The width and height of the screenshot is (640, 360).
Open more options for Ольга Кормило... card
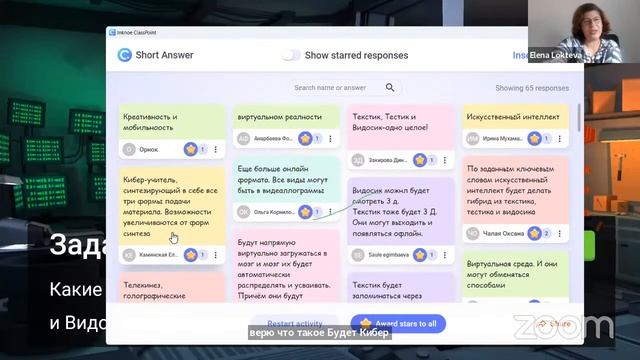[x=330, y=212]
